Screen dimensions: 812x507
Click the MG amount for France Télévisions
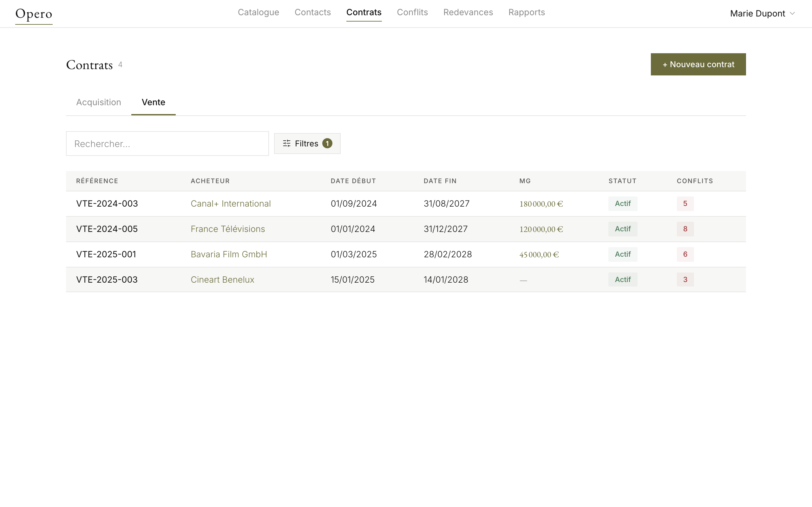(540, 229)
